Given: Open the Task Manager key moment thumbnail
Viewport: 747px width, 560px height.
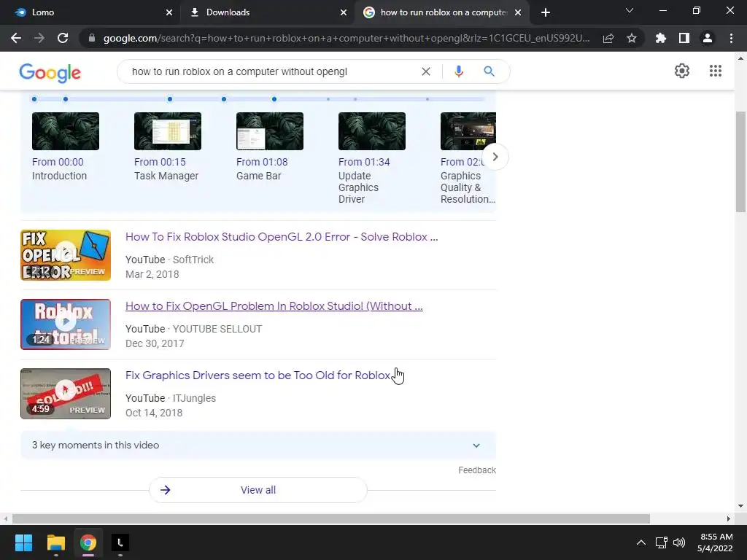Looking at the screenshot, I should click(x=168, y=131).
